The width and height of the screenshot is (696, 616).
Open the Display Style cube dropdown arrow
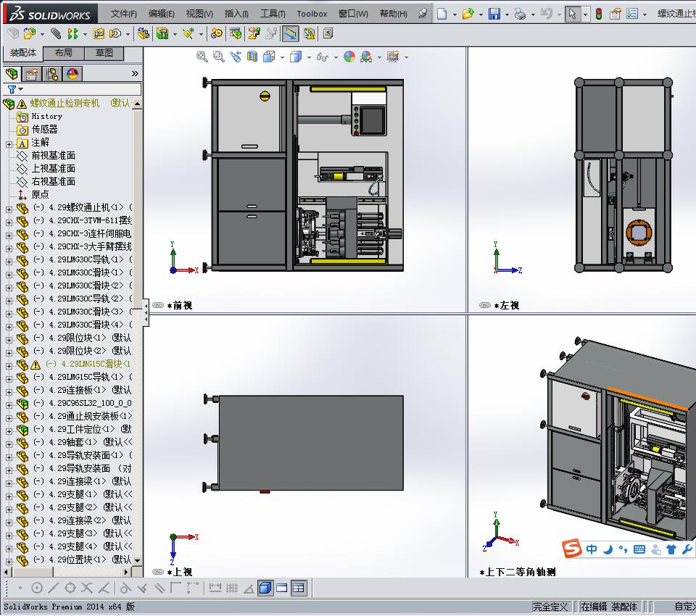click(309, 57)
